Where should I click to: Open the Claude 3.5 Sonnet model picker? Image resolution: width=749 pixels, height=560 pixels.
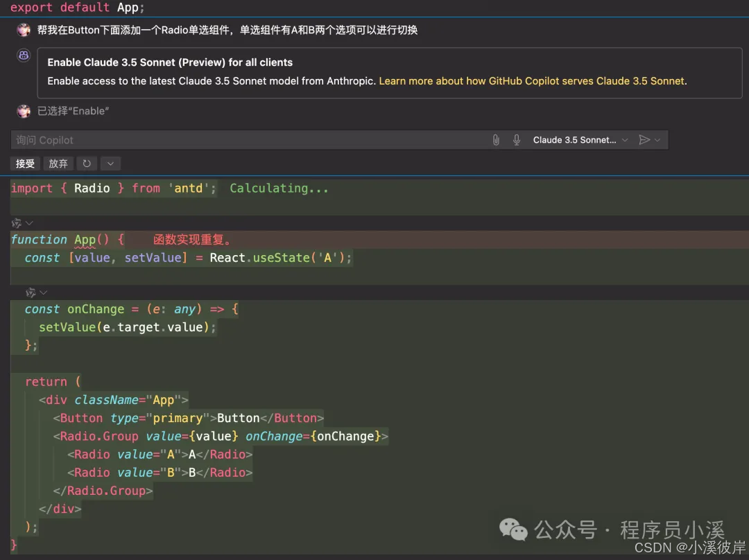coord(580,140)
